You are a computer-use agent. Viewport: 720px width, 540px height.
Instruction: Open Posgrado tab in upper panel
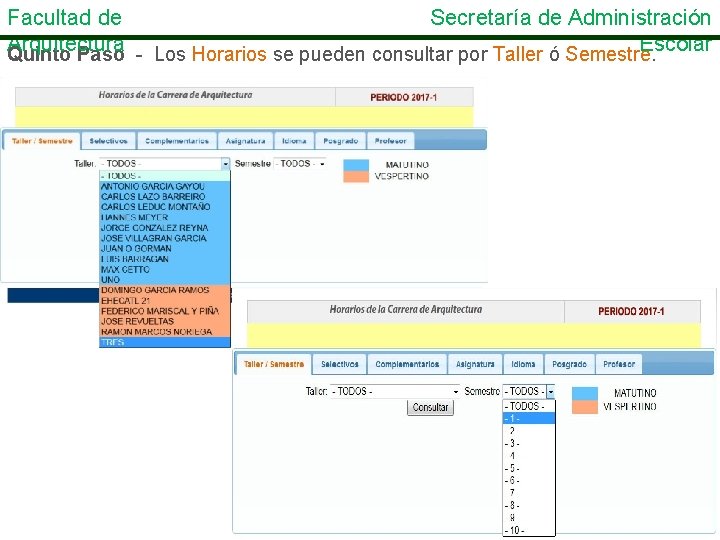340,141
